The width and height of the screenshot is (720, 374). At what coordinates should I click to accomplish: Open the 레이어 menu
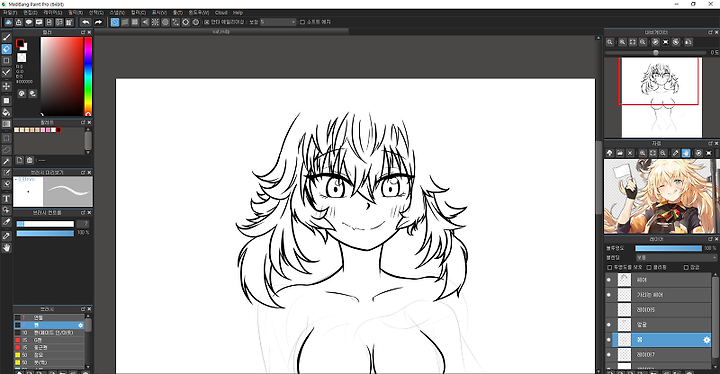coord(52,13)
